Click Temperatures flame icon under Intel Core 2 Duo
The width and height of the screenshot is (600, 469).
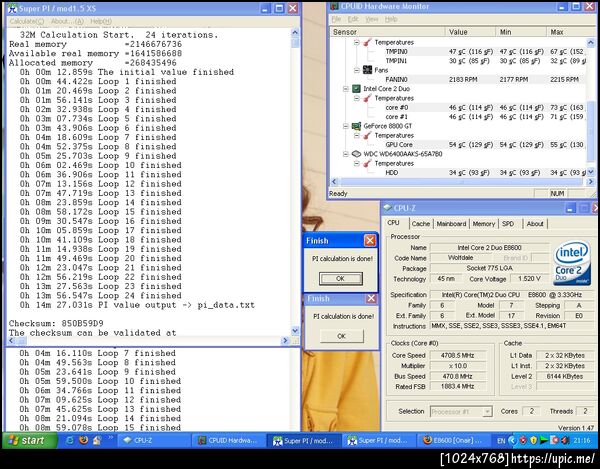367,98
